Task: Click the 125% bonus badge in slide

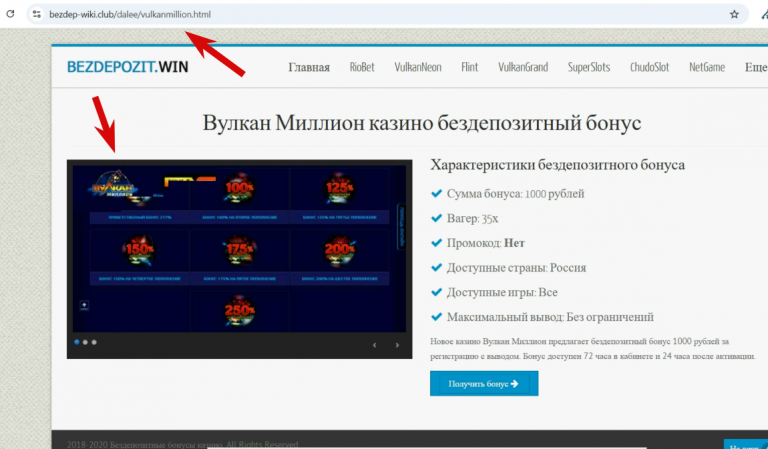Action: [339, 187]
